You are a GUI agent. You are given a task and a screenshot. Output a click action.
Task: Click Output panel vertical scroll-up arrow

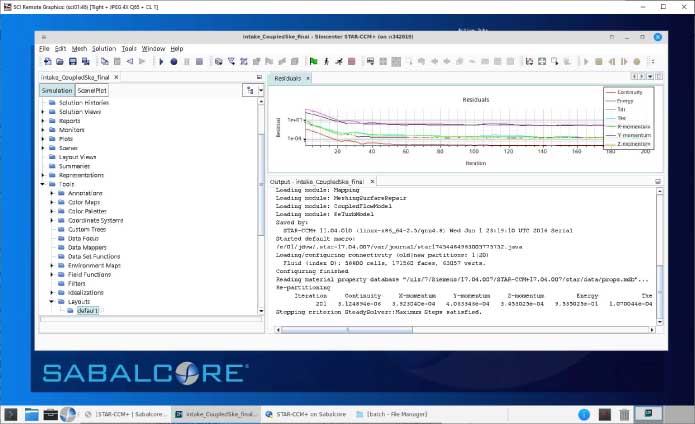(660, 191)
